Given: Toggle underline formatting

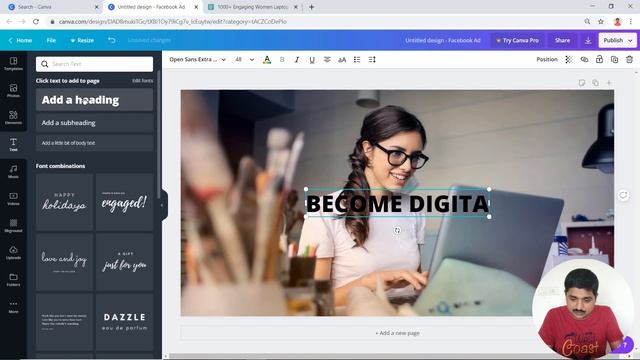Looking at the screenshot, I should pos(312,60).
